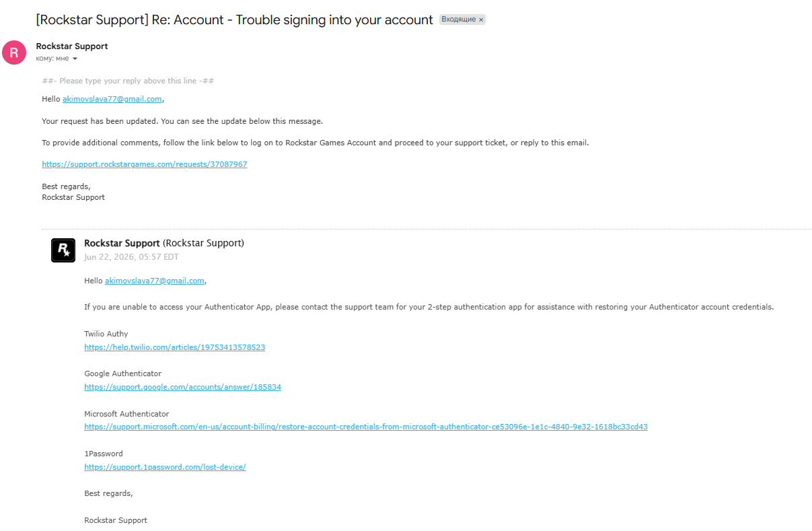Click the akimovslava77@gmail.com address in the first greeting
Viewport: 812px width, 531px height.
[112, 99]
